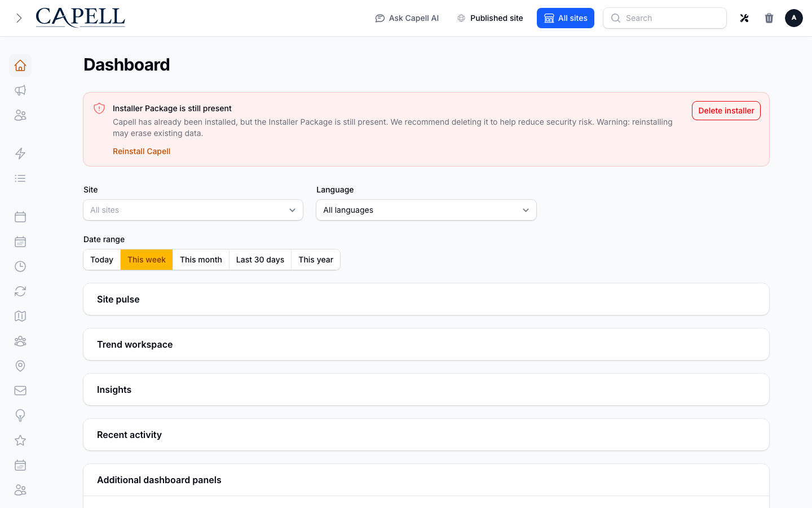Open the trash bin icon in header

tap(769, 18)
